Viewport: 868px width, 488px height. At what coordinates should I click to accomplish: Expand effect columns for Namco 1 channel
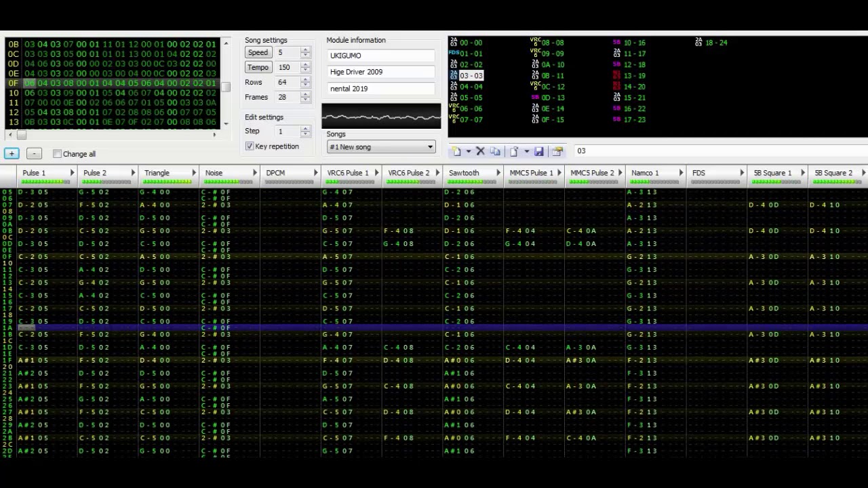click(x=682, y=173)
